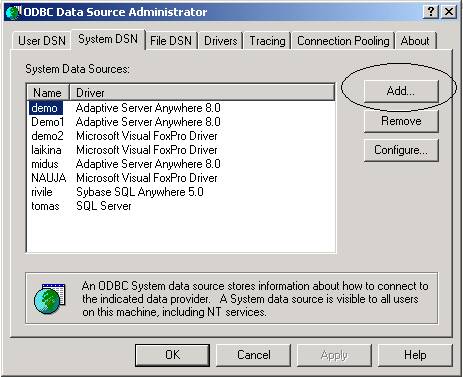The width and height of the screenshot is (463, 377).
Task: Select the Demo1 data source
Action: (47, 122)
